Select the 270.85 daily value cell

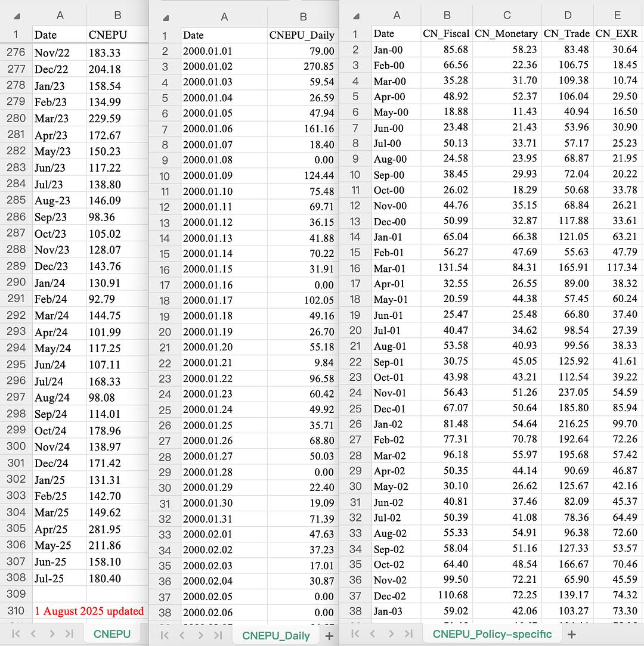click(x=303, y=66)
